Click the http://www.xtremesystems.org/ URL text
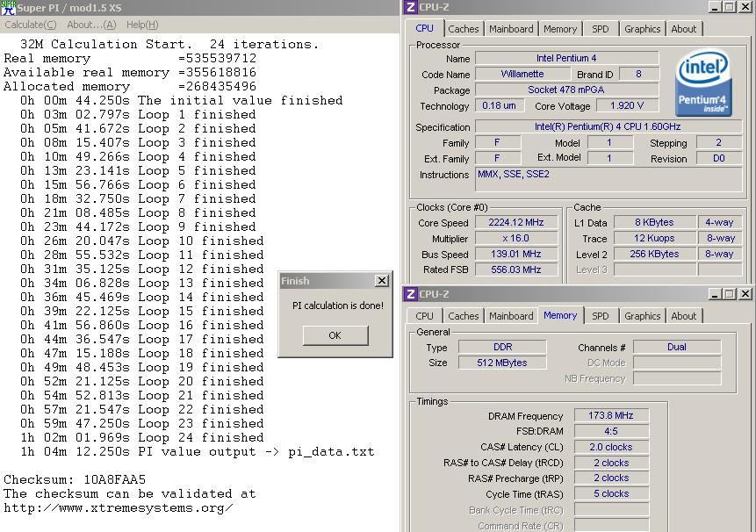This screenshot has width=756, height=532. 119,508
